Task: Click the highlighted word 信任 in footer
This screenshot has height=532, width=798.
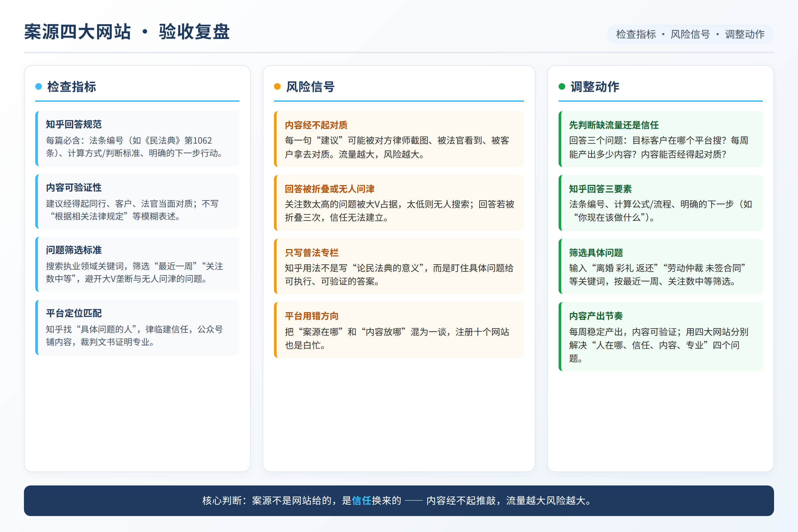Action: [x=362, y=500]
